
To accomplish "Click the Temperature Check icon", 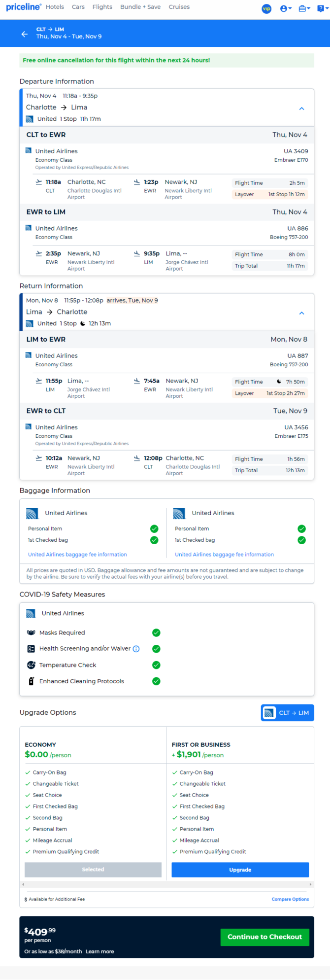I will (x=31, y=665).
